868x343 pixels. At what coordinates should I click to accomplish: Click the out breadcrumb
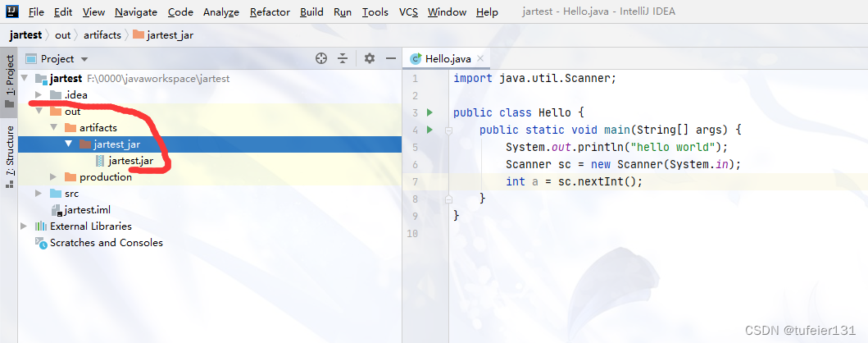[x=62, y=35]
